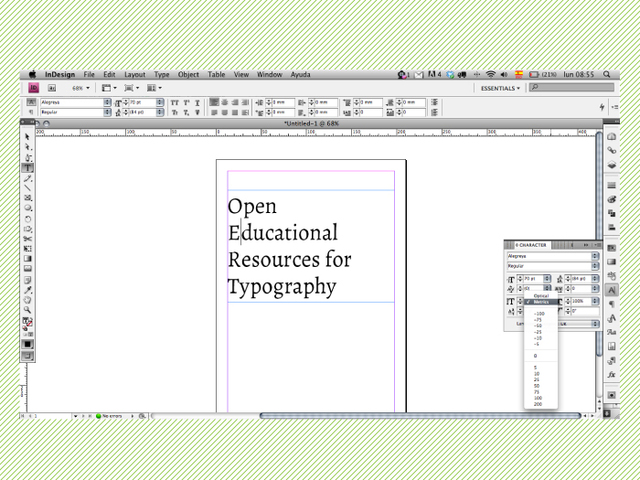Choose -100 kerning value from list
Screen dimensions: 640x480
coord(539,314)
